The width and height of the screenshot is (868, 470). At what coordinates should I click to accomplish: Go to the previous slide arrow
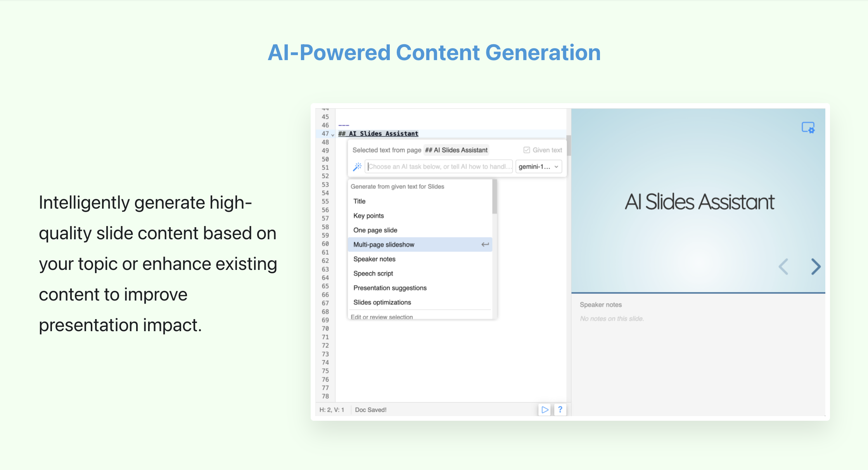(x=783, y=267)
